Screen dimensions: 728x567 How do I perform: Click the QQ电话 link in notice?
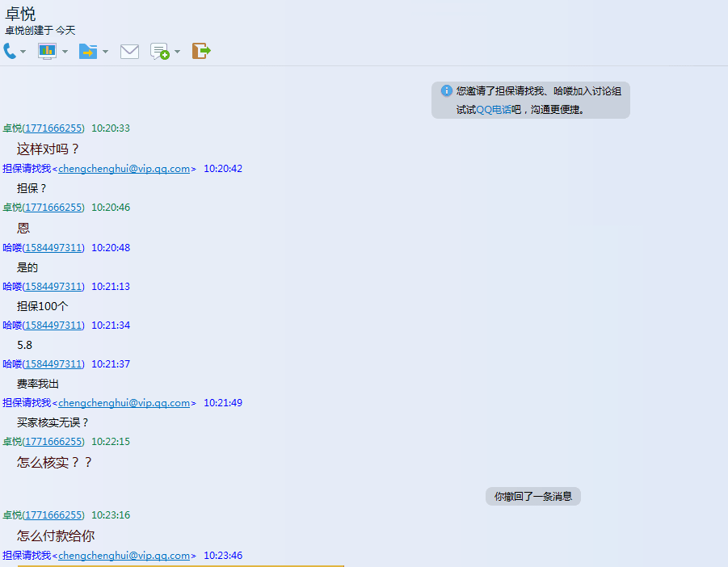(493, 110)
